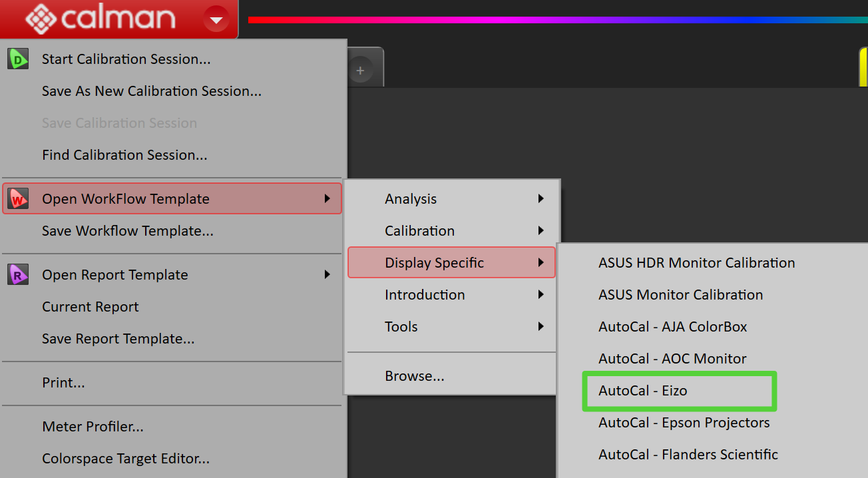Click the green D icon for Start Calibration Session

18,59
